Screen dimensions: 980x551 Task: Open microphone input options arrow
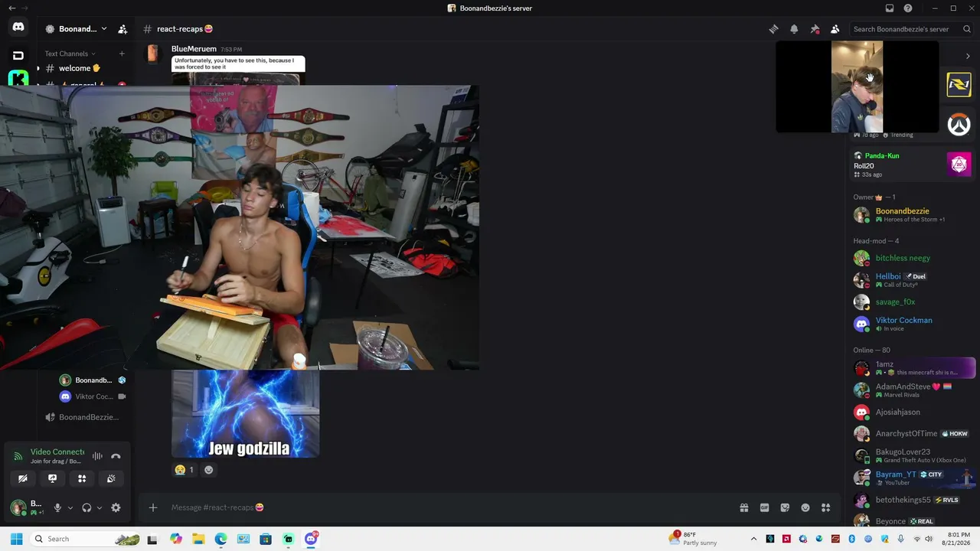(70, 507)
